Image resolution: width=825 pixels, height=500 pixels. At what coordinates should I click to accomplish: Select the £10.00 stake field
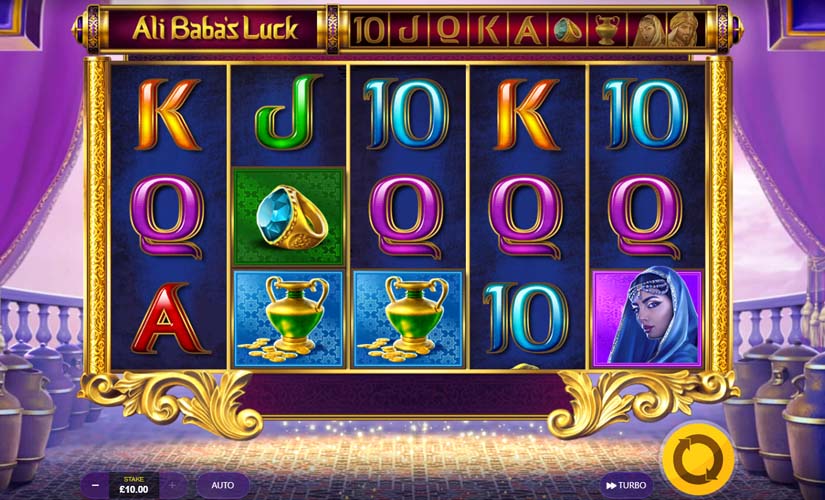point(134,485)
